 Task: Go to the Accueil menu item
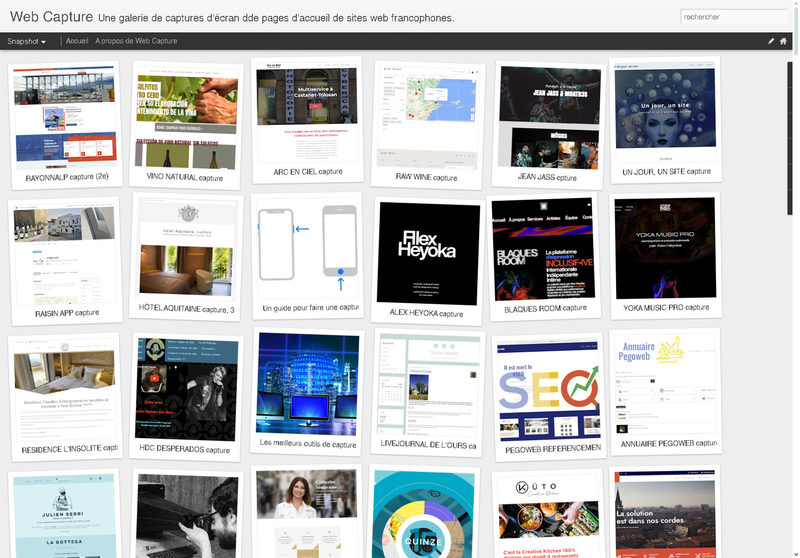[x=77, y=41]
